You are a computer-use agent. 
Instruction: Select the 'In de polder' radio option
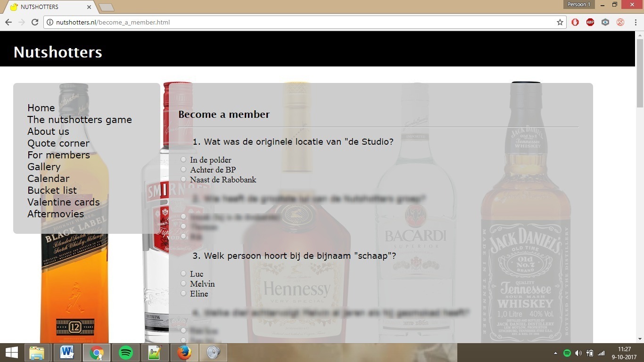click(x=183, y=159)
